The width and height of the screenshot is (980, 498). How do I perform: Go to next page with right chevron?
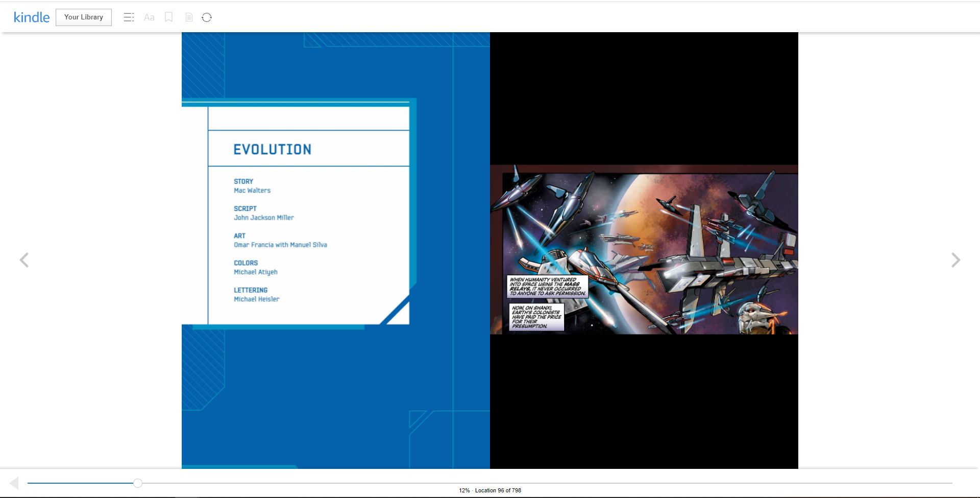[955, 260]
